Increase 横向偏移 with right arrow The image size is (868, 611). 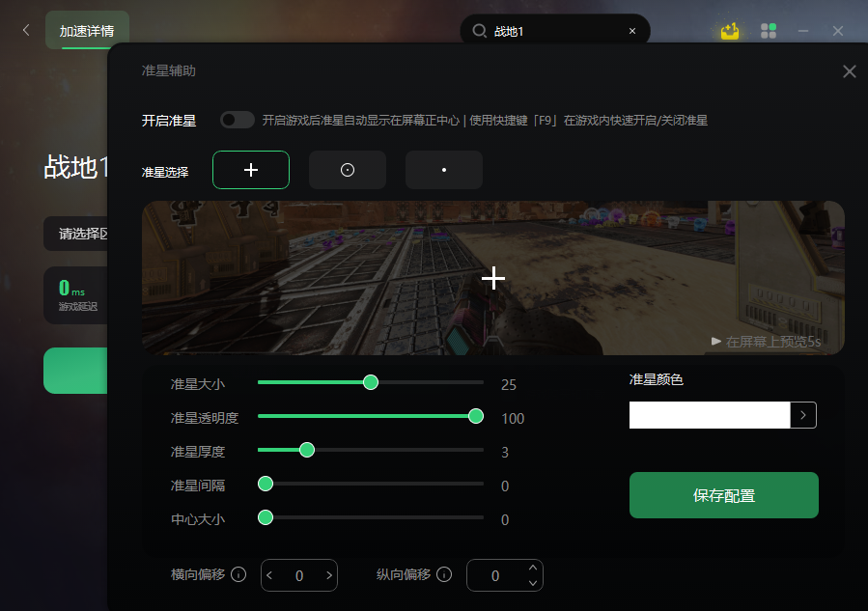(329, 575)
